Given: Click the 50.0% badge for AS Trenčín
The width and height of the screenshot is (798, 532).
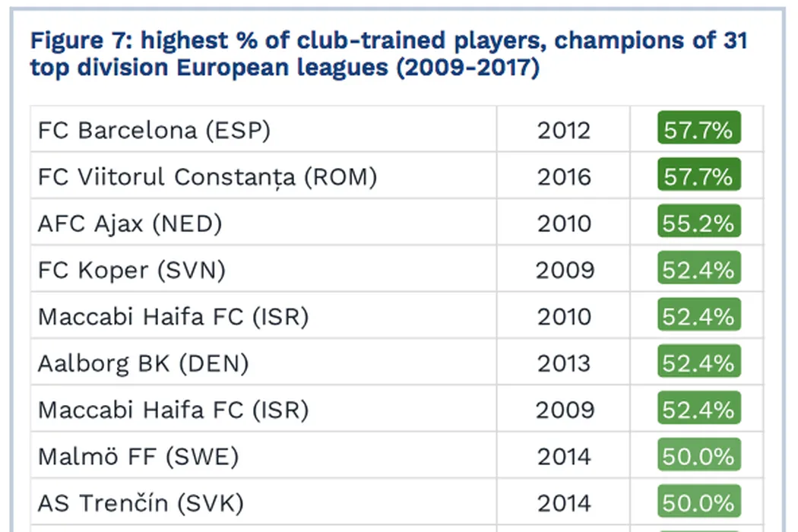Looking at the screenshot, I should (x=698, y=503).
